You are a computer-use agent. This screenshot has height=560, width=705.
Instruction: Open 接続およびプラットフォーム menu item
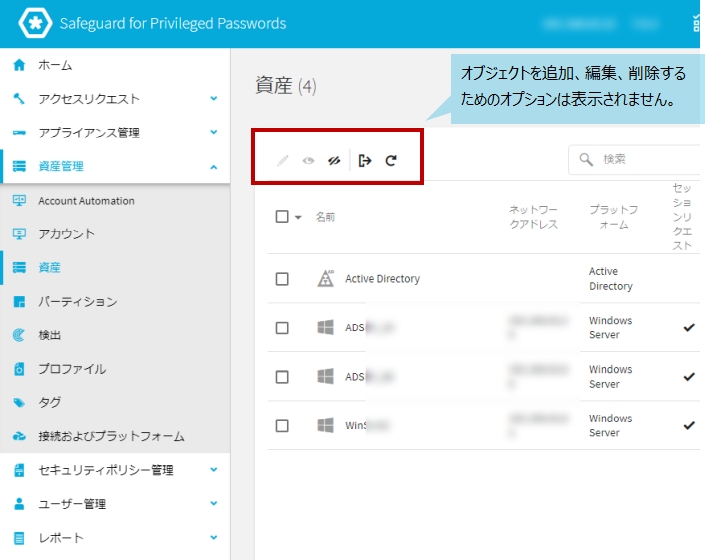click(x=115, y=436)
